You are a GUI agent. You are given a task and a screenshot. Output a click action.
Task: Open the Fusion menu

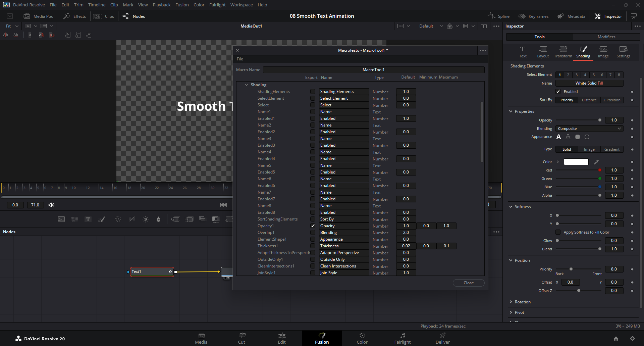pos(182,5)
